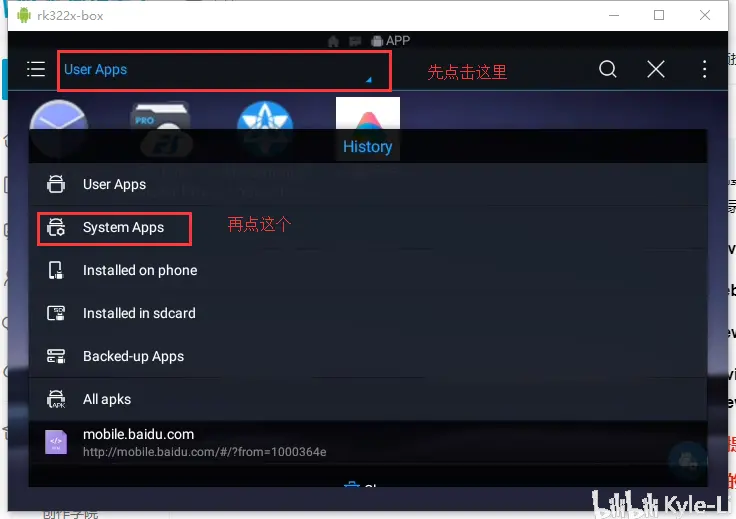The image size is (736, 519).
Task: Click the APP label in top bar
Action: pos(398,41)
